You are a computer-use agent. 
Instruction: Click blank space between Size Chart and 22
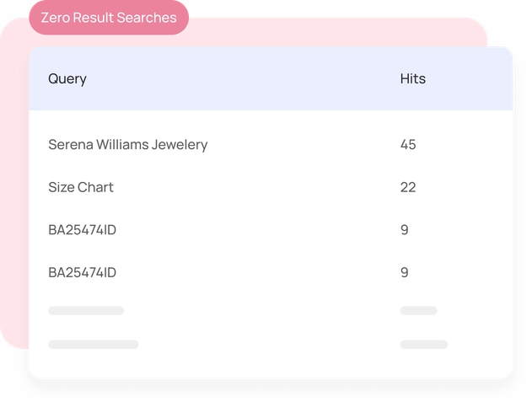coord(253,187)
